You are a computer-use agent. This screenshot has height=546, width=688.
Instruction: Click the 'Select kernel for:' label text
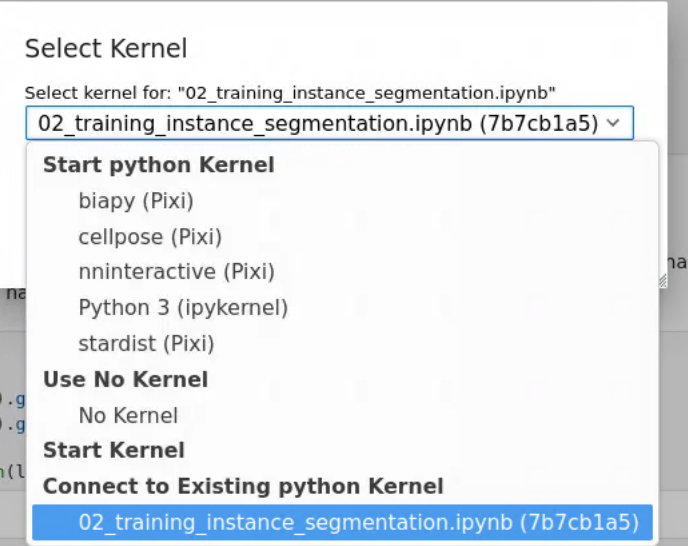pyautogui.click(x=290, y=93)
